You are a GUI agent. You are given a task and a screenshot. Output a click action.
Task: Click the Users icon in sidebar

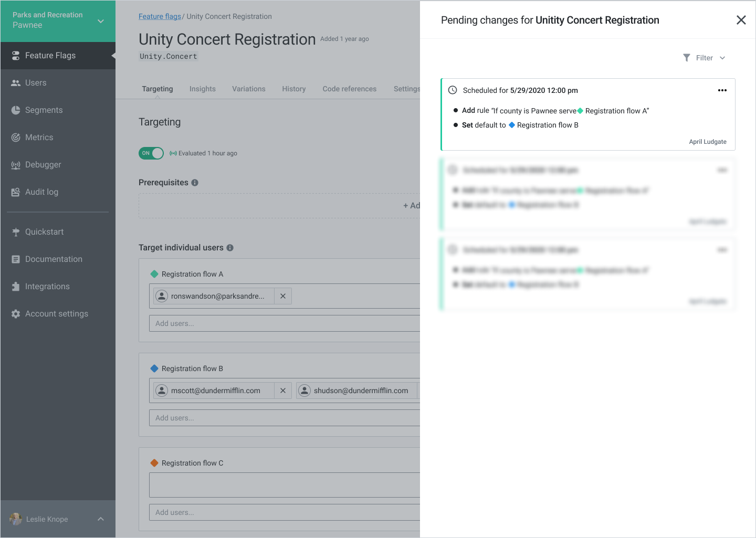click(x=16, y=83)
